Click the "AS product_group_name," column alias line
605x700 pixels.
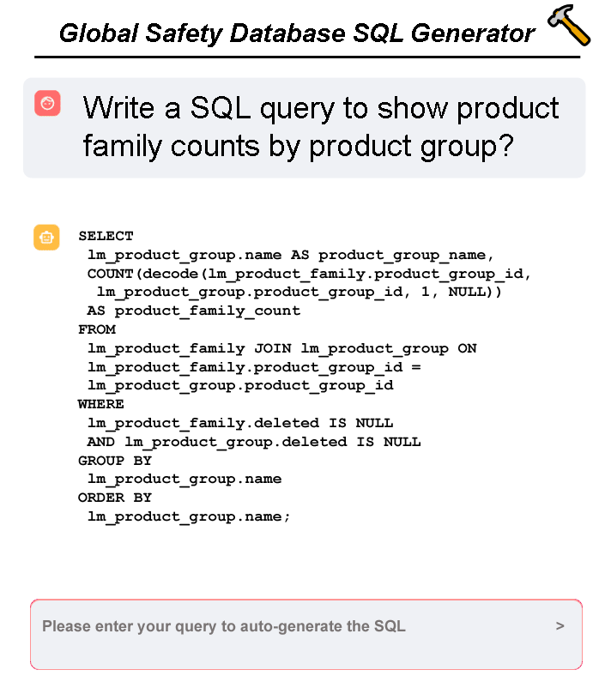click(291, 255)
